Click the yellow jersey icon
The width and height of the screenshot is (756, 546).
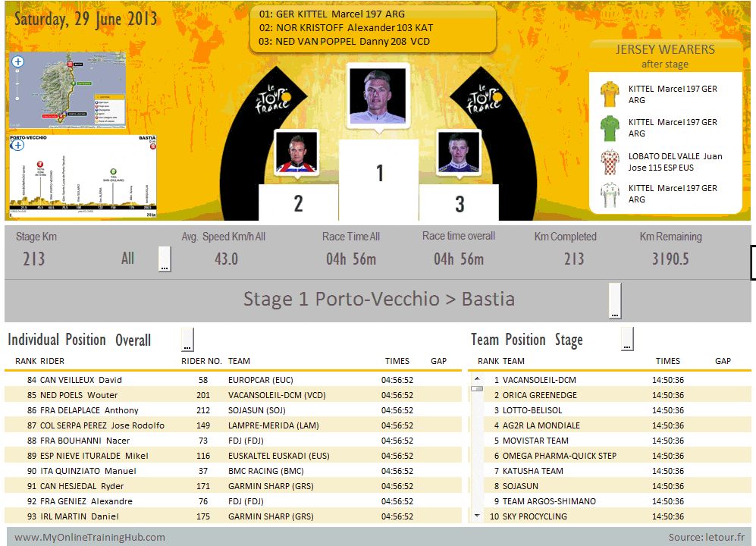tap(610, 95)
